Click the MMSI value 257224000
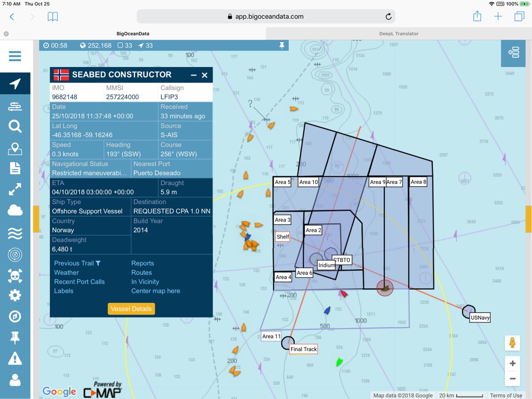Screen dimensions: 532x399 [122, 97]
